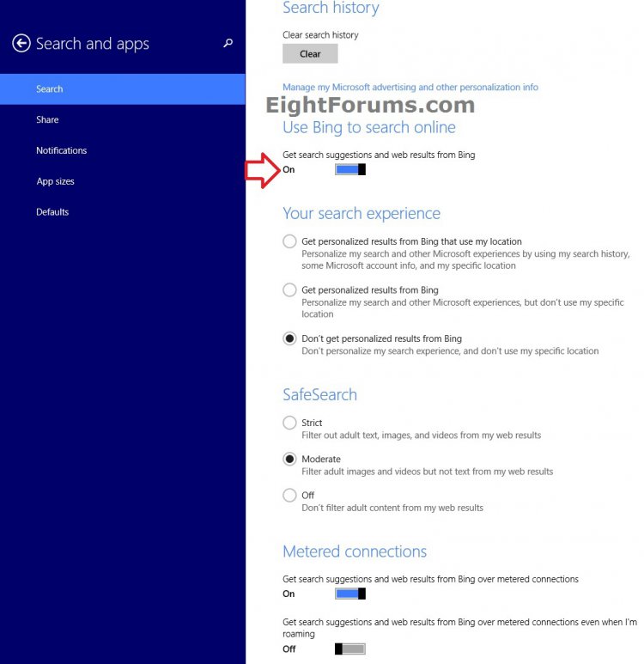Select Don't get personalized results from Bing
The image size is (644, 664).
tap(290, 338)
